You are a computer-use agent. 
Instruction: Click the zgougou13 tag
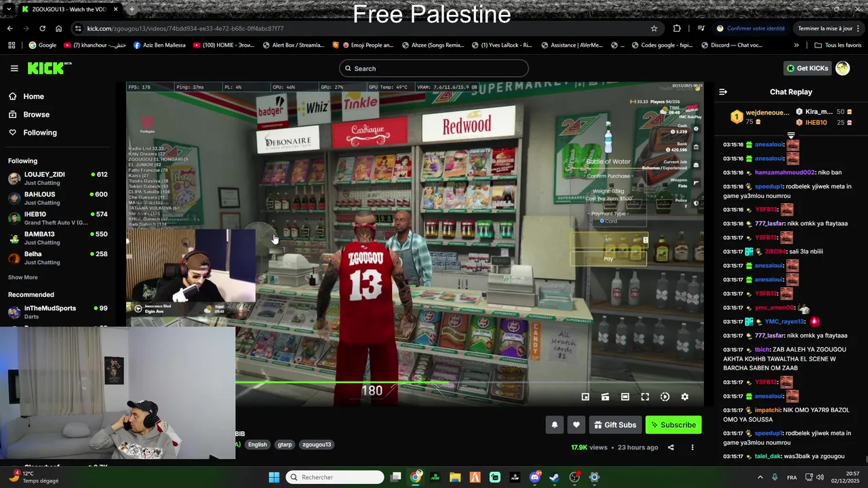pos(317,445)
